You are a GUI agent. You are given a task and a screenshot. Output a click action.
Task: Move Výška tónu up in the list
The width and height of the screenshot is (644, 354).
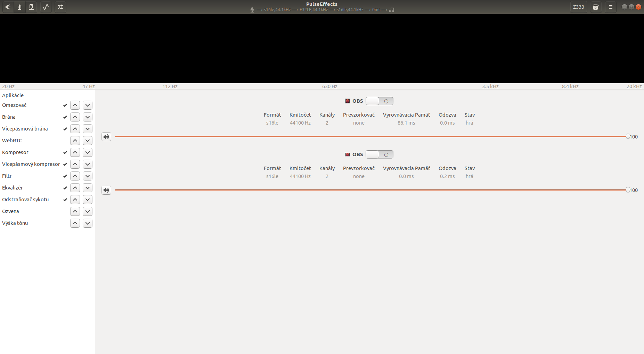(75, 223)
